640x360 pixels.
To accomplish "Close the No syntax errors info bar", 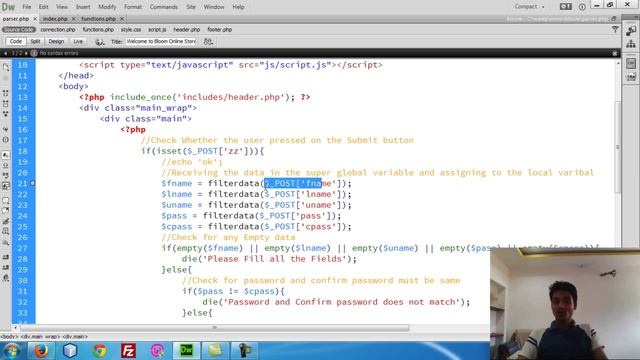I will [x=615, y=53].
